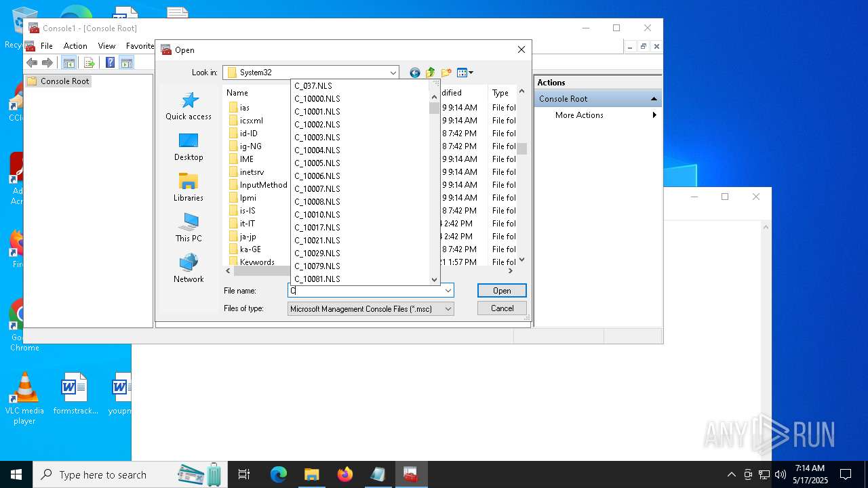Screen dimensions: 868x488
Task: Open the Favorites menu
Action: click(140, 46)
